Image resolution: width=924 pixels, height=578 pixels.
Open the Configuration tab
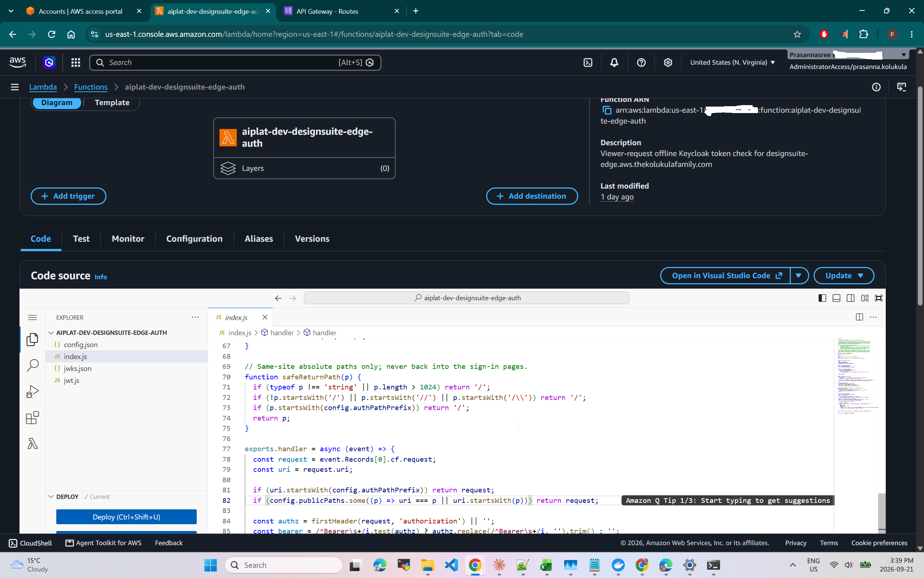[194, 238]
